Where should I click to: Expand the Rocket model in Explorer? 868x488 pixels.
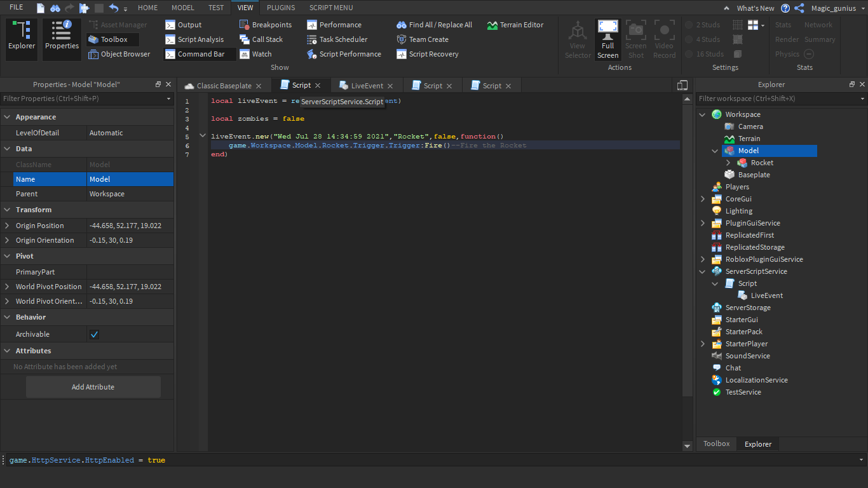(728, 163)
